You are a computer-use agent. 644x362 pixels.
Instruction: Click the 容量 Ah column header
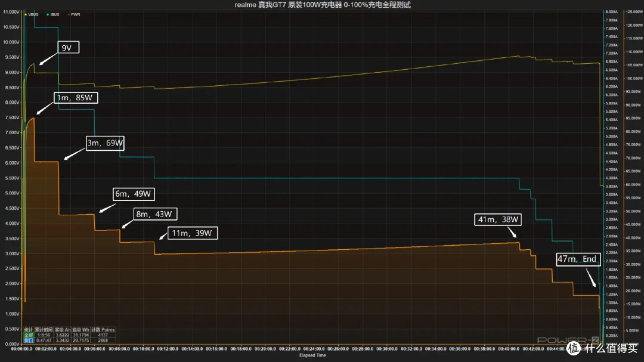click(63, 330)
